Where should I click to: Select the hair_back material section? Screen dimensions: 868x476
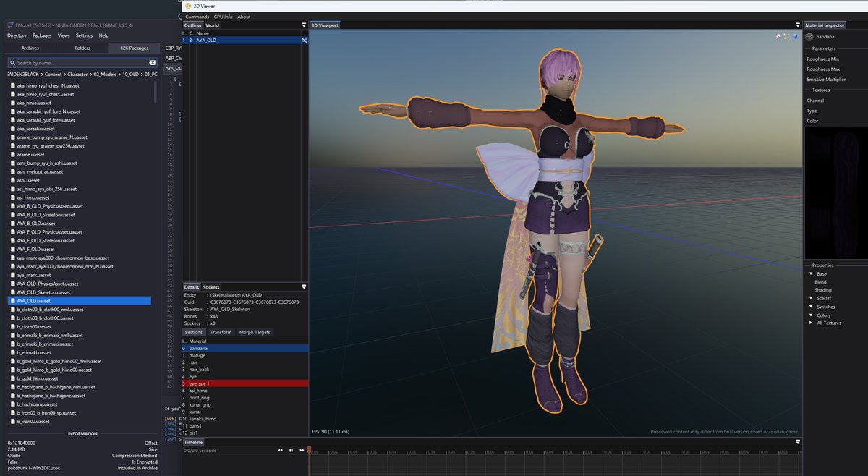(245, 370)
